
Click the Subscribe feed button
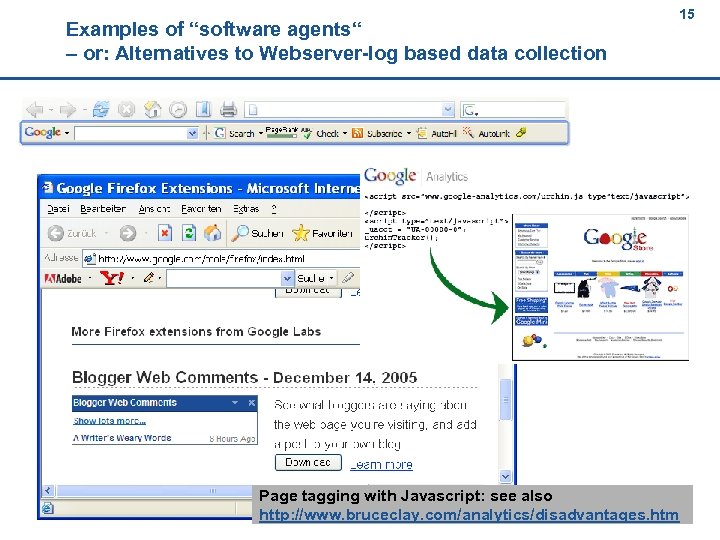[377, 133]
